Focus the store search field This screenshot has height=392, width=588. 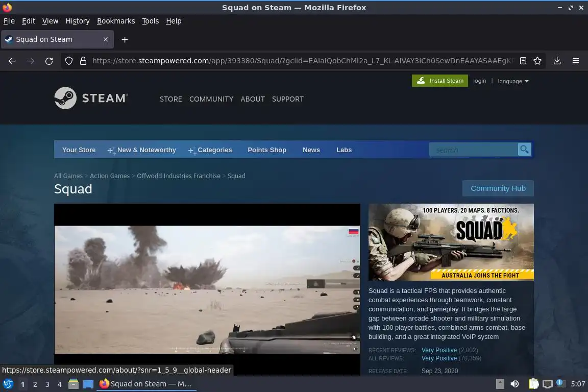pyautogui.click(x=473, y=150)
